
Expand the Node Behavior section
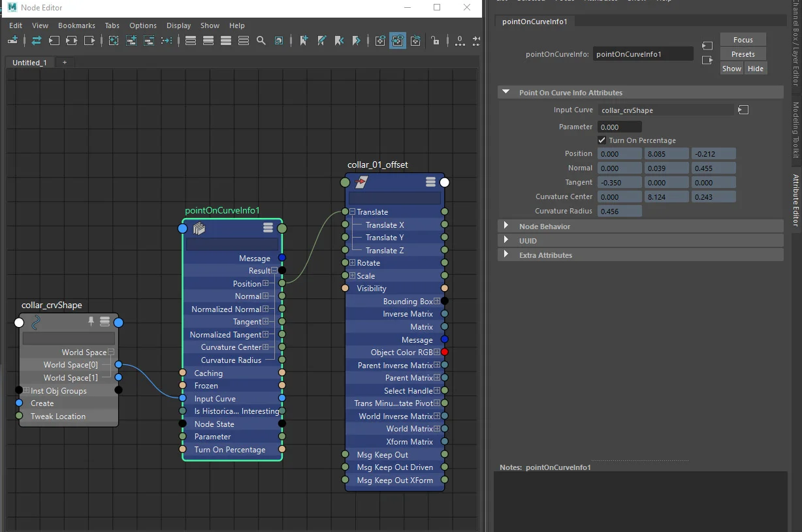(x=505, y=226)
